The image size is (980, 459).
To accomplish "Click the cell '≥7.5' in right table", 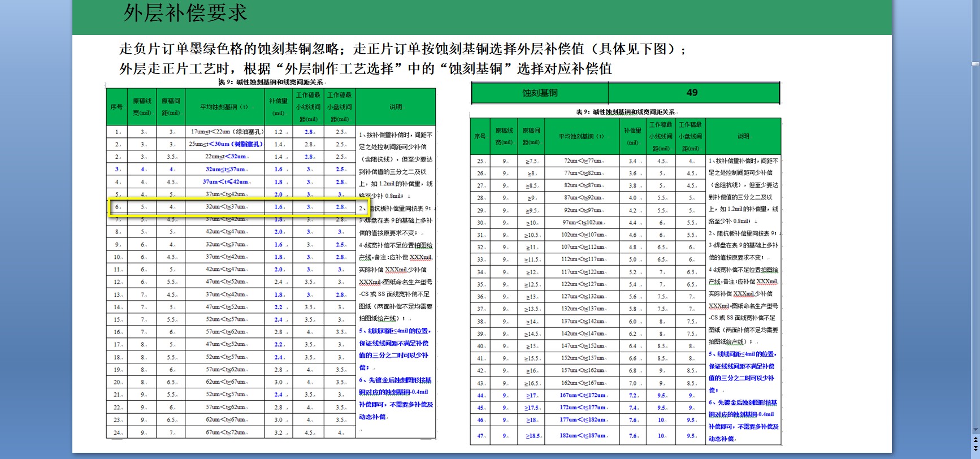I will 532,161.
